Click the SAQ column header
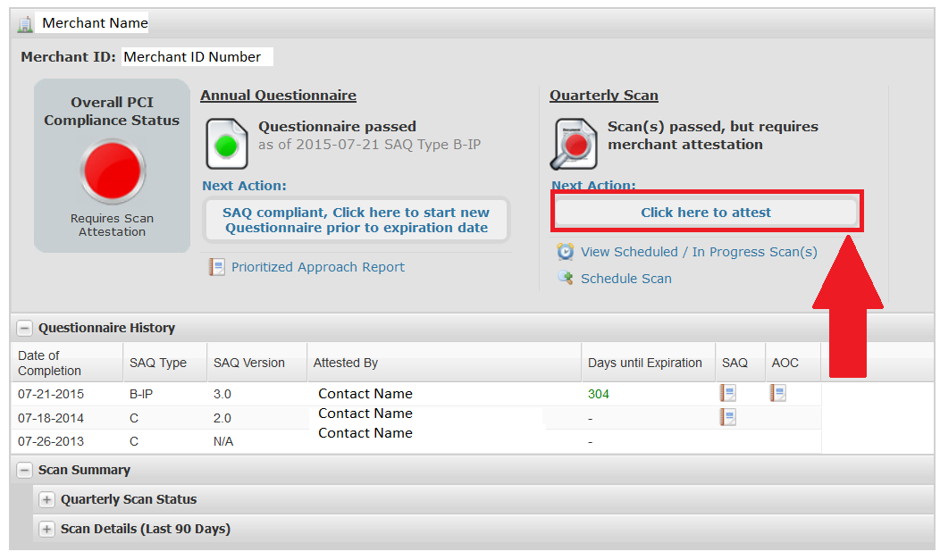940x560 pixels. (x=741, y=363)
